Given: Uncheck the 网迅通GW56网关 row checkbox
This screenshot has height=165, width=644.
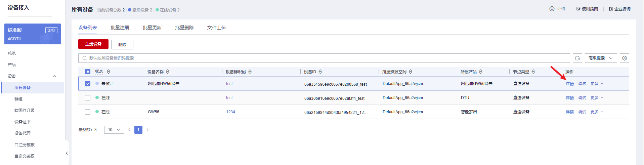Looking at the screenshot, I should [x=88, y=84].
